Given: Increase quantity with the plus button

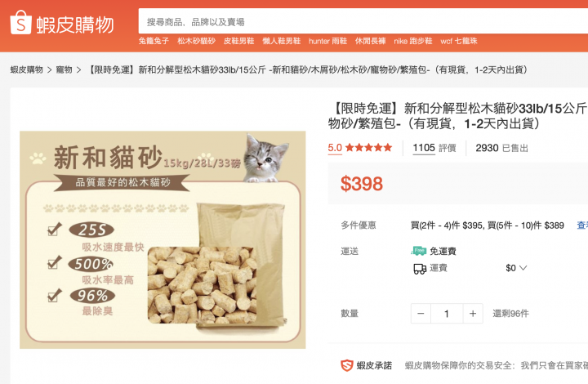Looking at the screenshot, I should coord(473,314).
